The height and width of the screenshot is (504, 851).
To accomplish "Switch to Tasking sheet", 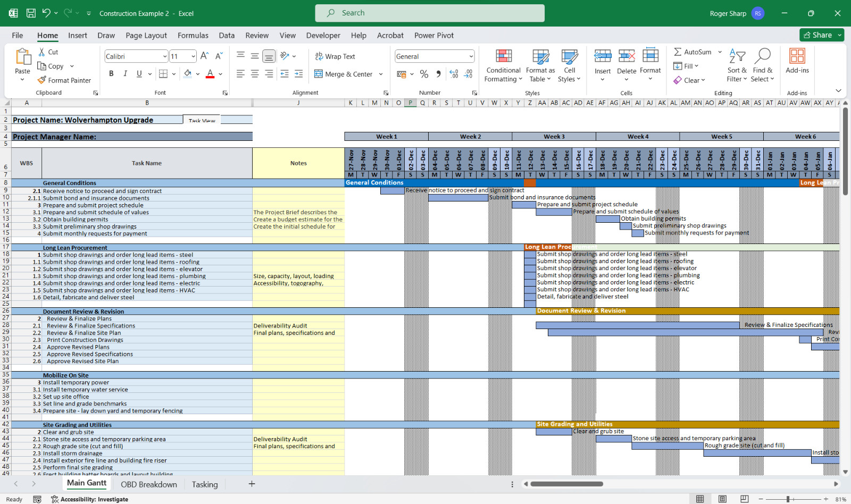I will [x=205, y=484].
